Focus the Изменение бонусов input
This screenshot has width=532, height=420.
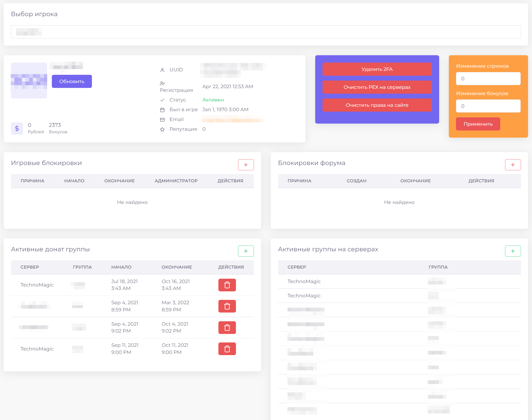point(488,106)
